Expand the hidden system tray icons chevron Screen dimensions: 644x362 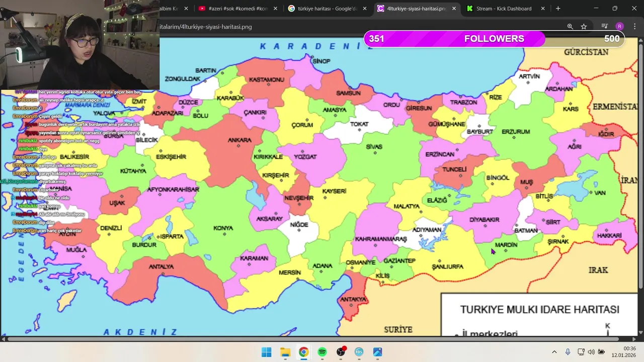[554, 352]
